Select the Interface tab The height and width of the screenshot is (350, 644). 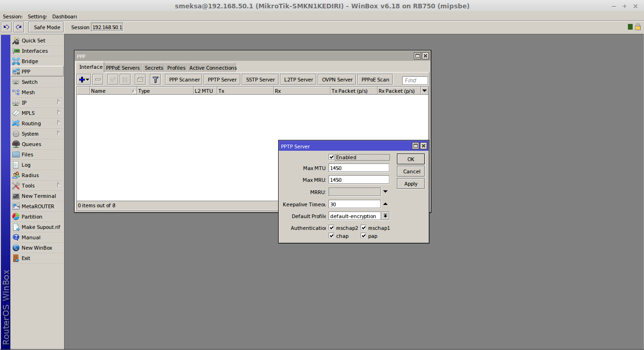(x=91, y=67)
